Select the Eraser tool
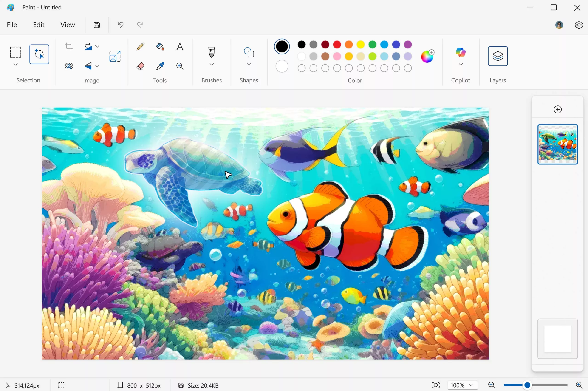Screen dimensions: 588x391 [140, 66]
